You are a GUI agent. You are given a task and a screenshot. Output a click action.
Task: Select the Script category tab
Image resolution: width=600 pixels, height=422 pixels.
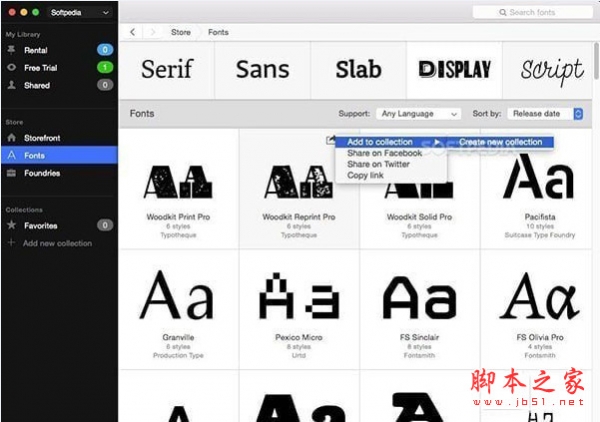pyautogui.click(x=549, y=70)
